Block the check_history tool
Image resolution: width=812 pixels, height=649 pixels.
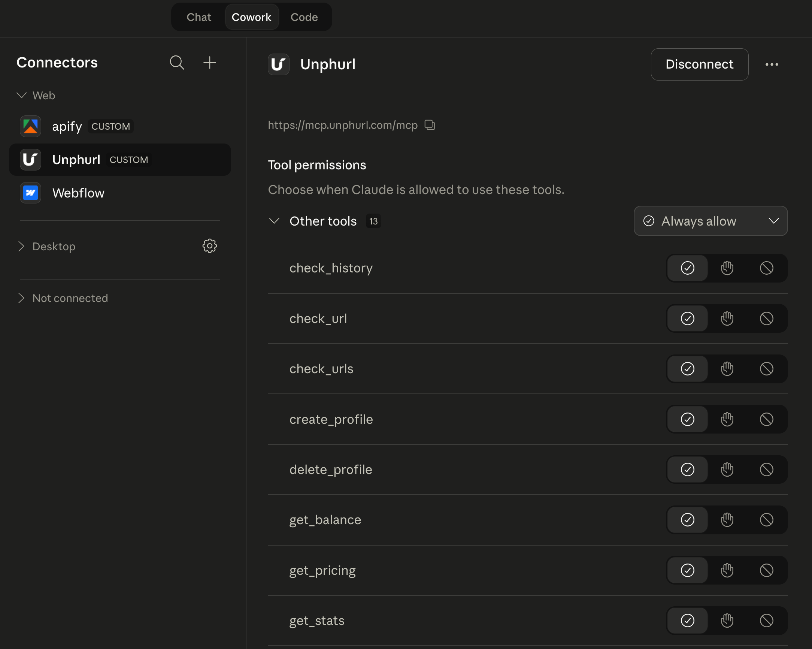pos(766,268)
